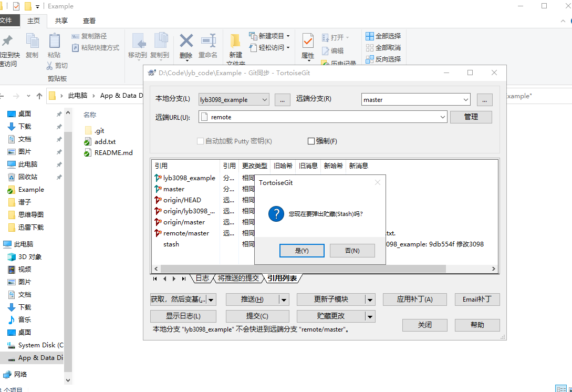Open 3D 对象 in navigation pane

(x=24, y=257)
